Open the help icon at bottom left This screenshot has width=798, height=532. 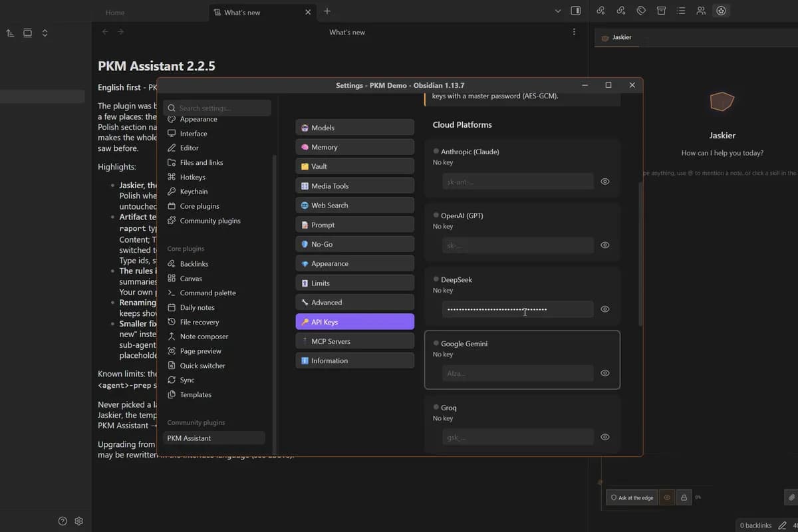click(63, 521)
